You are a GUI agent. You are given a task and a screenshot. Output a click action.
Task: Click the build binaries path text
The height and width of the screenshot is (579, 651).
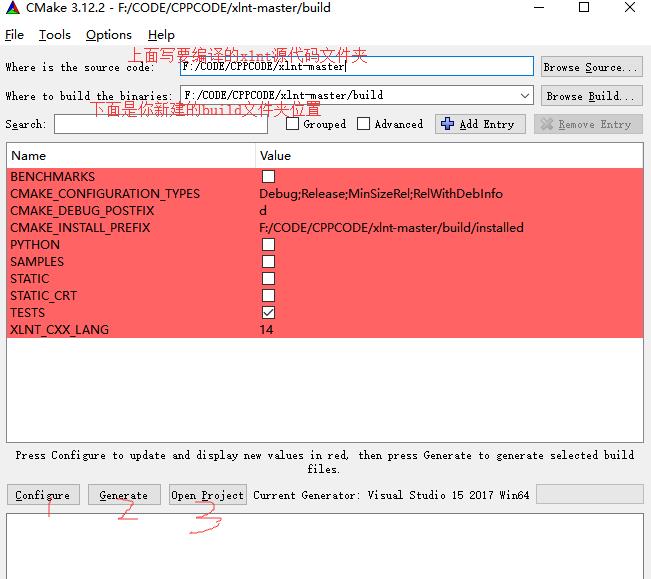click(x=284, y=95)
